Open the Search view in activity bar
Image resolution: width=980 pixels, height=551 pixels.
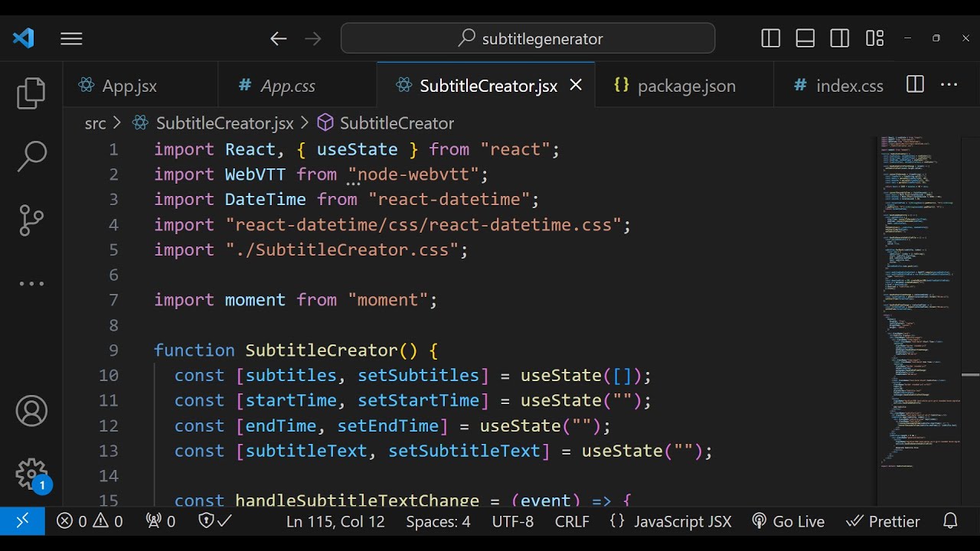[31, 156]
